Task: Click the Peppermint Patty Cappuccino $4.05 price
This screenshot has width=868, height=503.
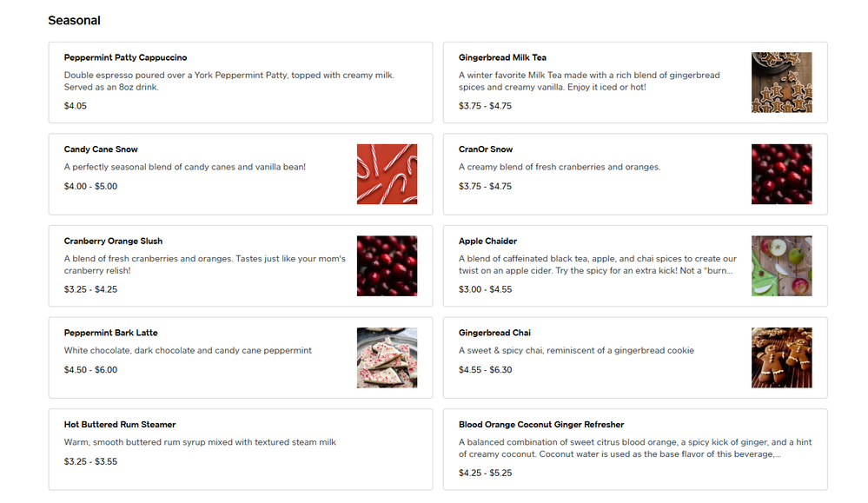Action: 76,106
